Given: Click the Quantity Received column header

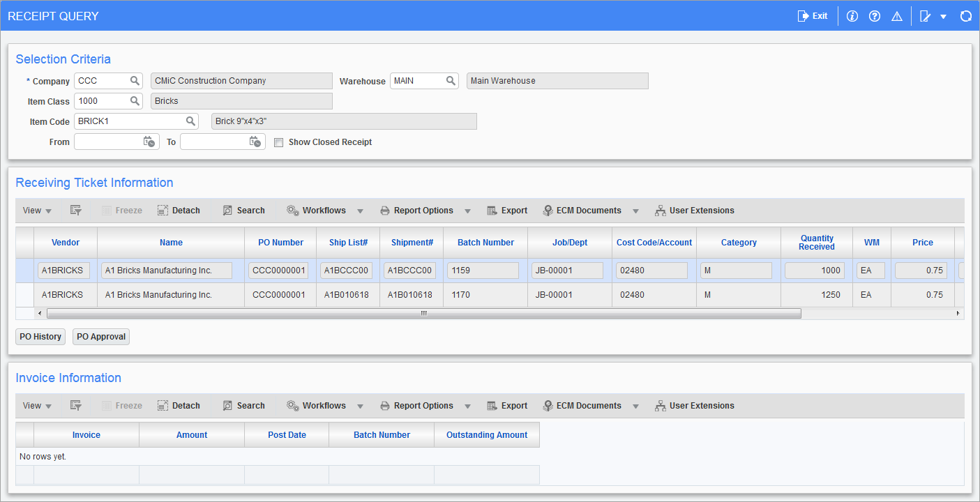Looking at the screenshot, I should (817, 243).
